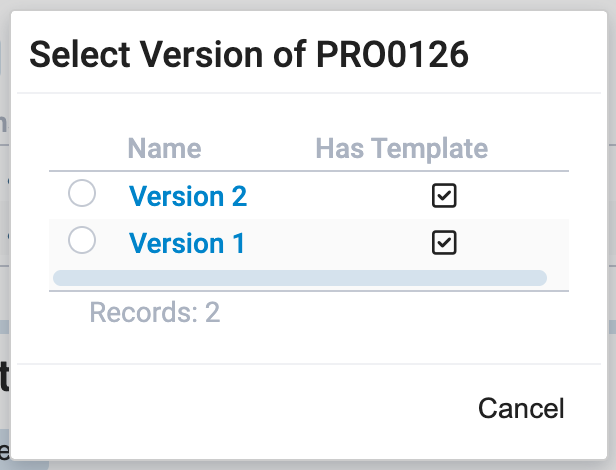Sort by the Name column header
Viewport: 616px width, 470px height.
click(165, 149)
